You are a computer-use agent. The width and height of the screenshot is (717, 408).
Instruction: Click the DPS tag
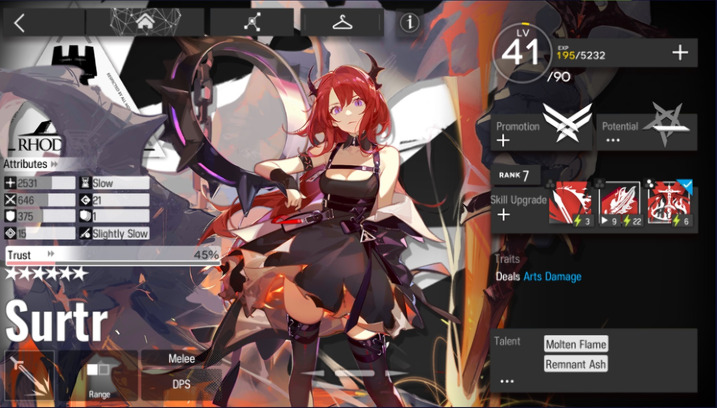[x=181, y=384]
